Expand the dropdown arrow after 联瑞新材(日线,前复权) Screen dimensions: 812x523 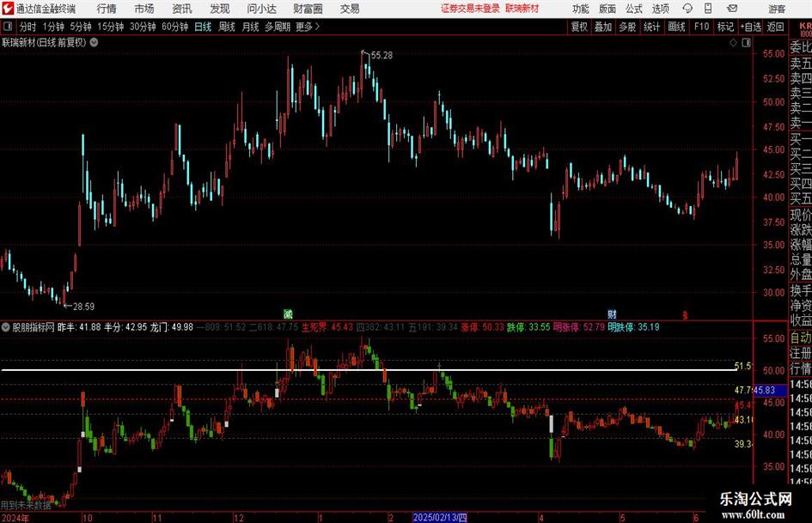pyautogui.click(x=94, y=42)
